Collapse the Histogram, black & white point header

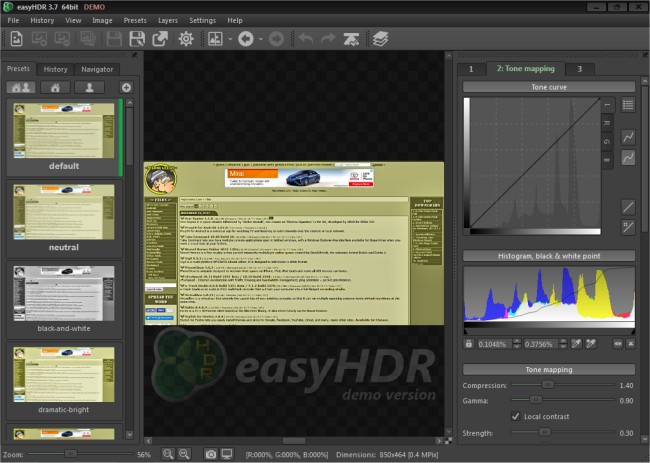tap(548, 256)
